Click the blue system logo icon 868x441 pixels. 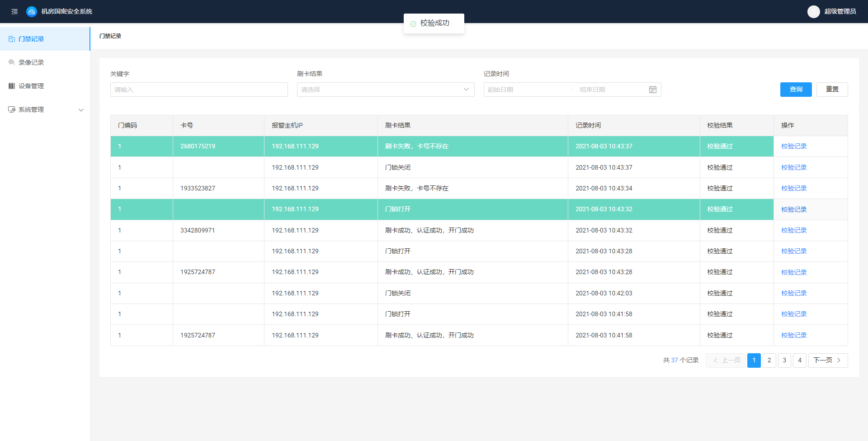click(31, 12)
